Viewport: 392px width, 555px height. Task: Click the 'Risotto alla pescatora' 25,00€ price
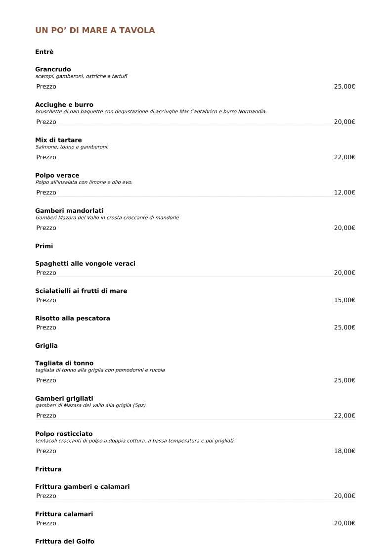[344, 327]
